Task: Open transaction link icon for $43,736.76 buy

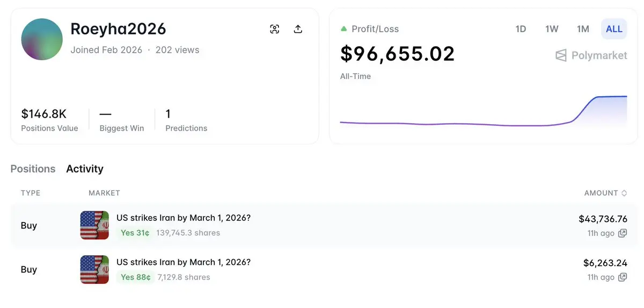Action: click(623, 233)
